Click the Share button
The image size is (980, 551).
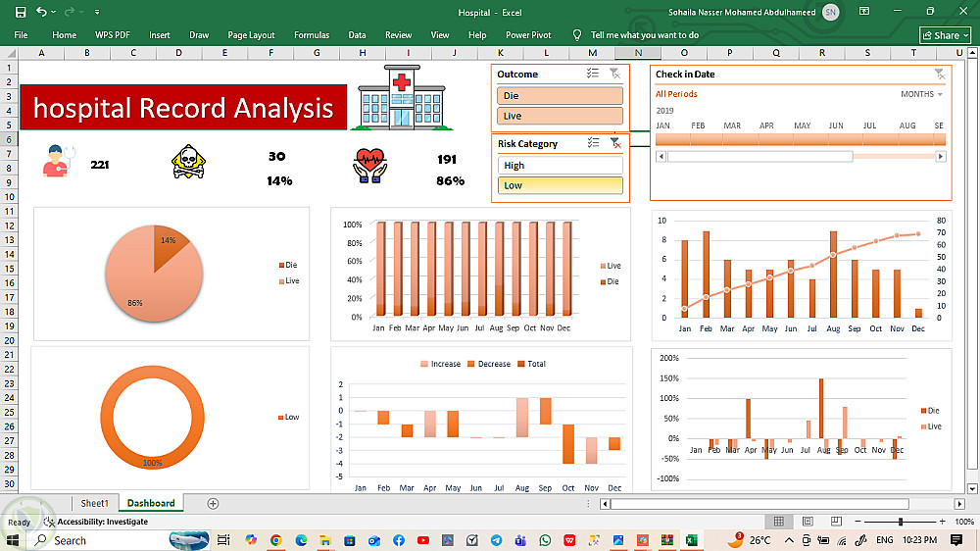click(945, 35)
